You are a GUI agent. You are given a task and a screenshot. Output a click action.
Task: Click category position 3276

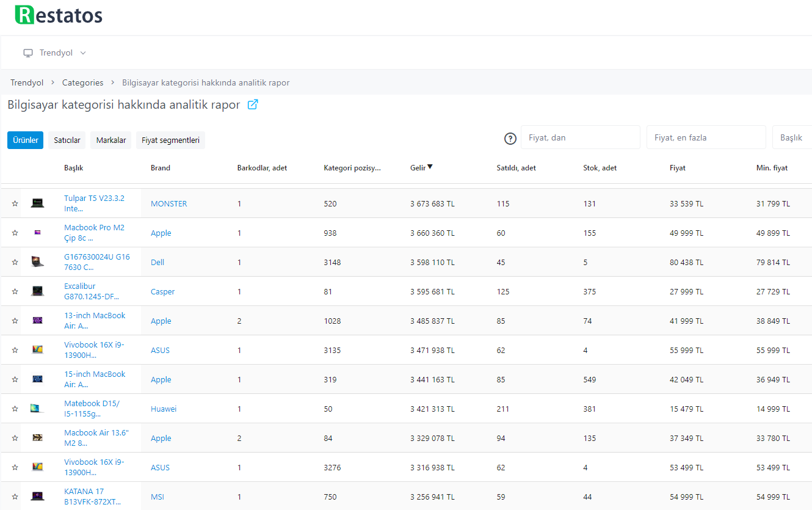(332, 468)
